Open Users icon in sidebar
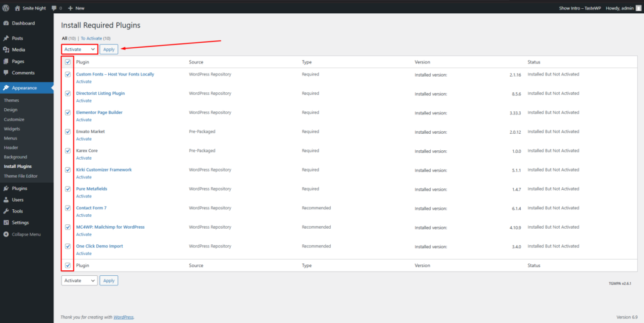This screenshot has width=644, height=323. pos(6,200)
